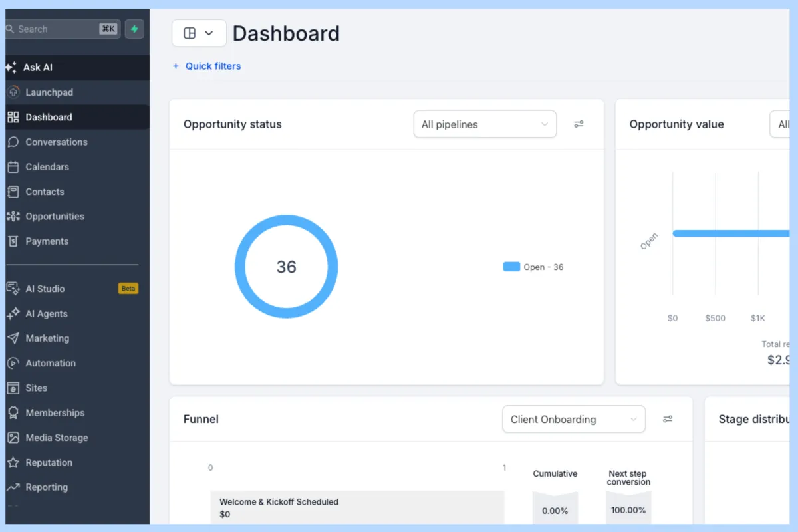The height and width of the screenshot is (532, 798).
Task: Click the Funnel widget title
Action: click(x=201, y=419)
